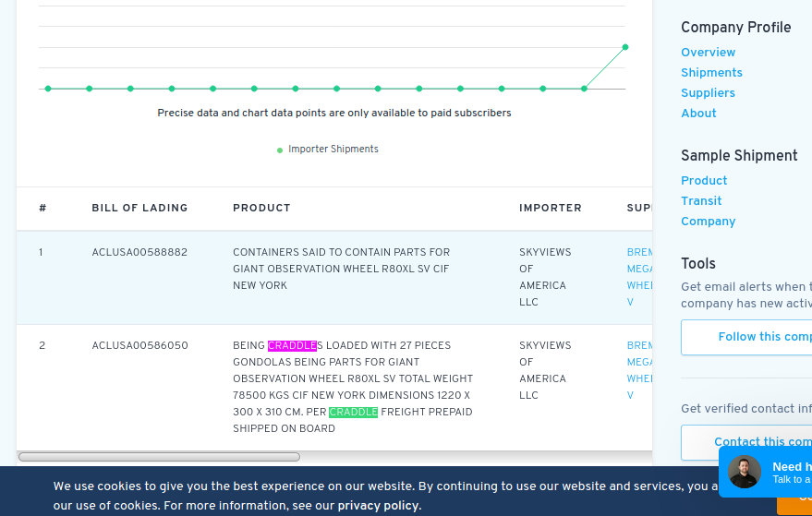Open the chat agent avatar photo
Screen dimensions: 812x516
click(745, 472)
